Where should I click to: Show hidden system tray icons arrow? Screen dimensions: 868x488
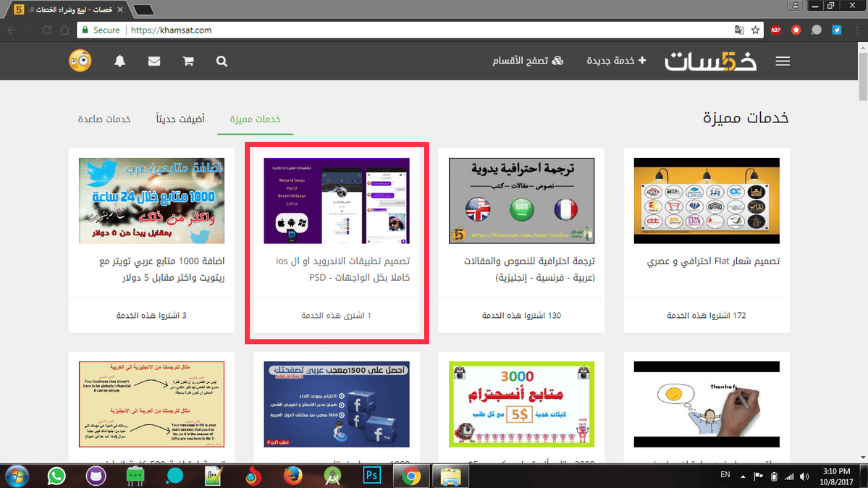743,476
